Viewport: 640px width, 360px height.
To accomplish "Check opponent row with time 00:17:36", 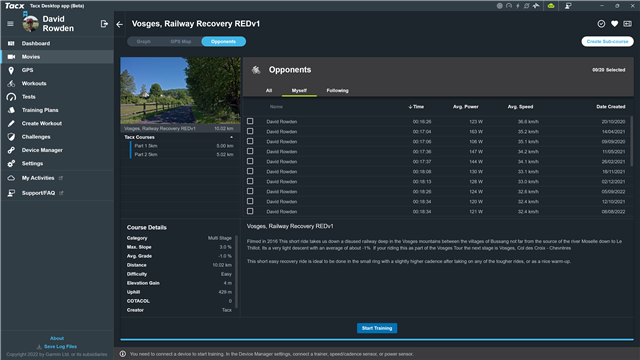I will click(x=250, y=151).
